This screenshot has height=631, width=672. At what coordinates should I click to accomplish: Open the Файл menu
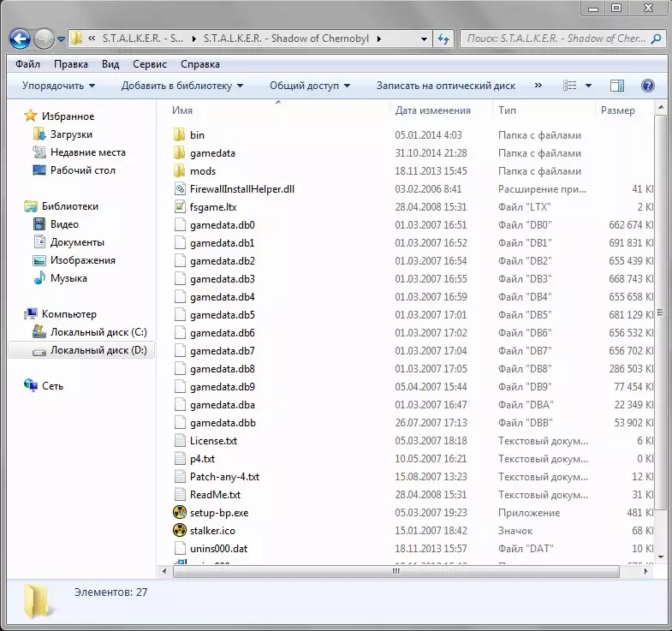(27, 64)
